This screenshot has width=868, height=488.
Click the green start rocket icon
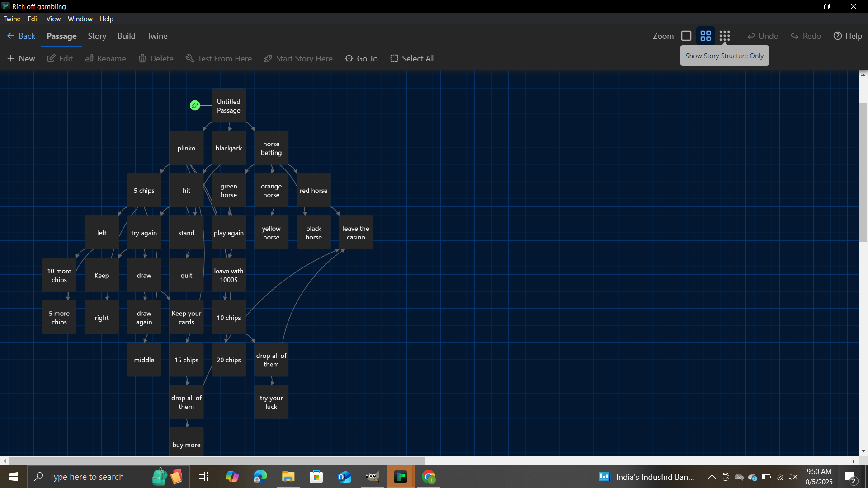click(195, 105)
